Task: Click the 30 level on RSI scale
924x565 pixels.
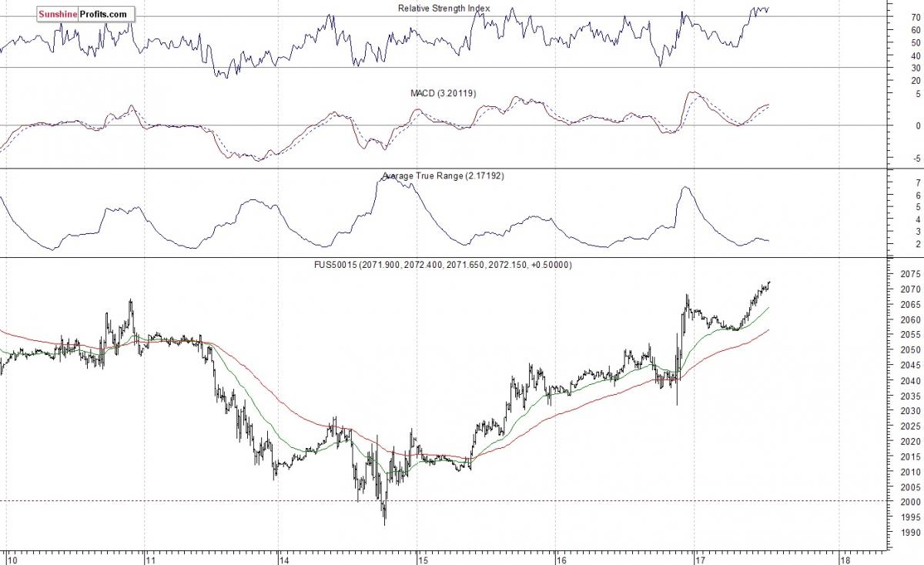Action: pos(914,68)
